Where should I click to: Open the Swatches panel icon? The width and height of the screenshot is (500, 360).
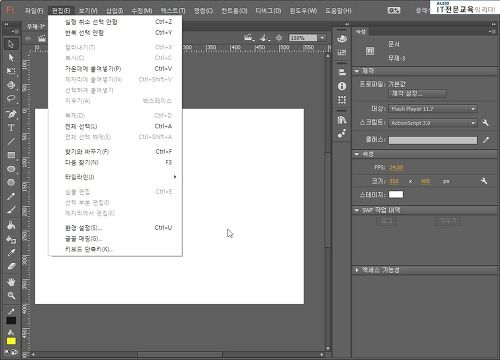342,52
